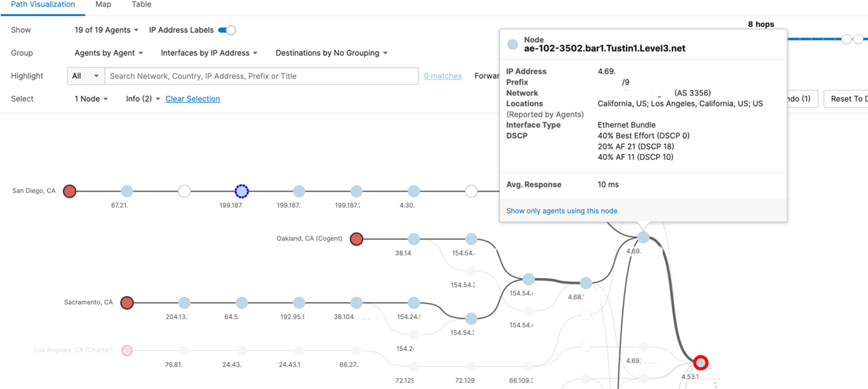Click the Oakland, CA (Cogent) agent node
The height and width of the screenshot is (389, 868).
pos(356,239)
